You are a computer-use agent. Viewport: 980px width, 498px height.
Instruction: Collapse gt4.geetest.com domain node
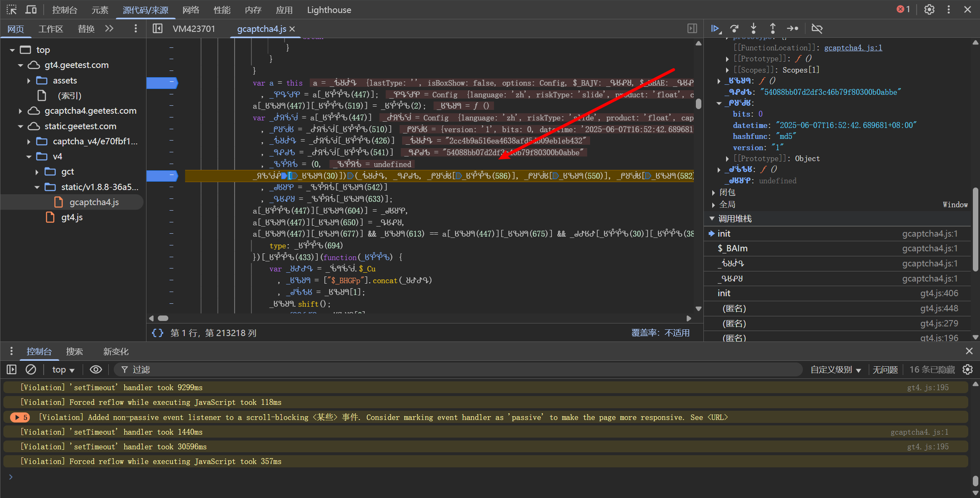21,65
